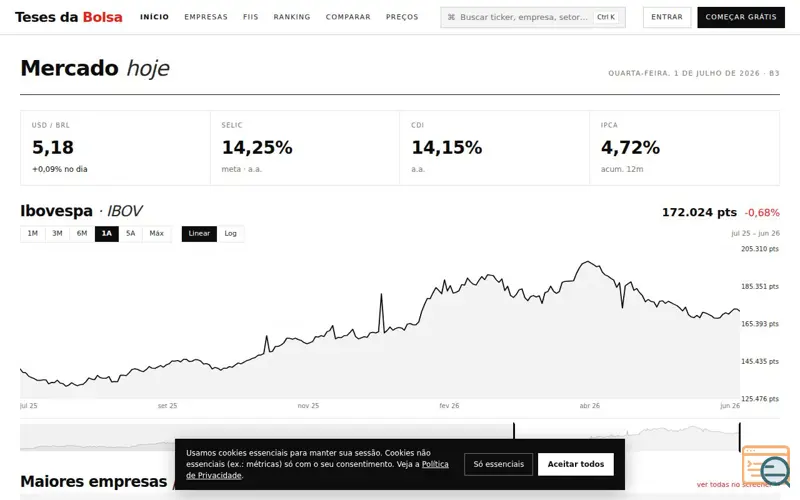Viewport: 800px width, 500px height.
Task: Click Só essenciais cookie button
Action: 498,464
